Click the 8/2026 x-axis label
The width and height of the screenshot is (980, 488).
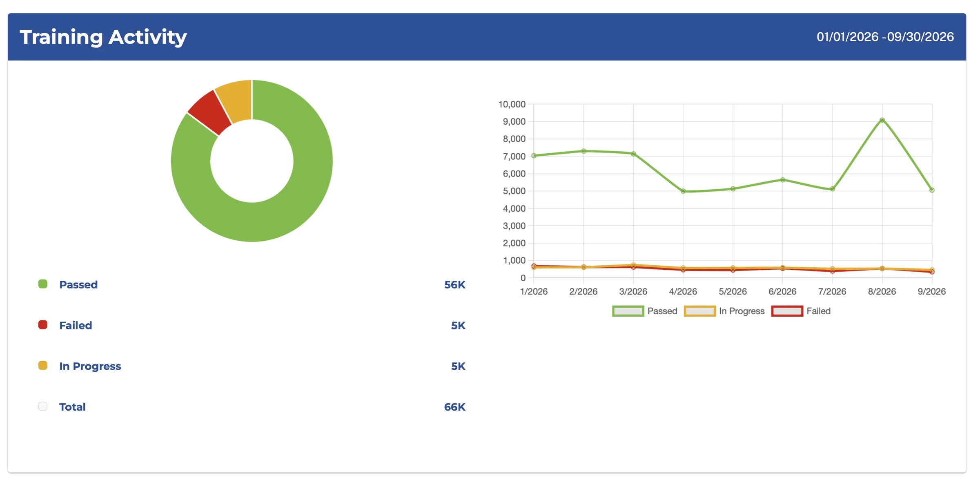click(882, 291)
